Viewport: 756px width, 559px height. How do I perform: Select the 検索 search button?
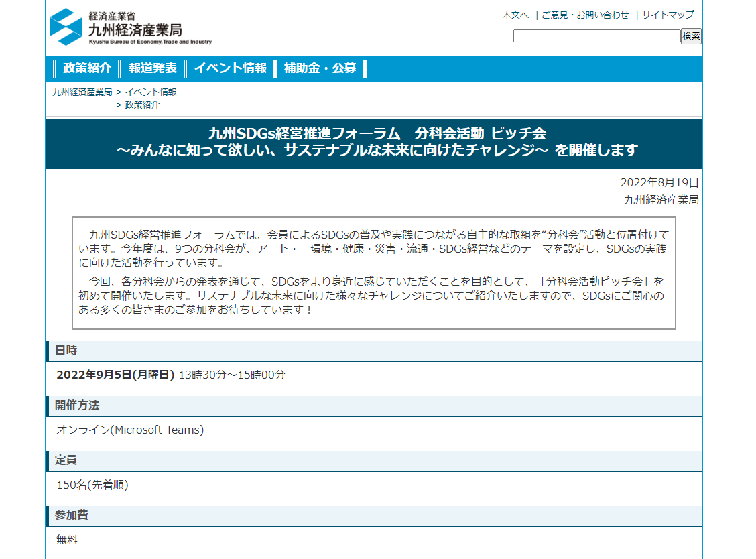coord(690,36)
